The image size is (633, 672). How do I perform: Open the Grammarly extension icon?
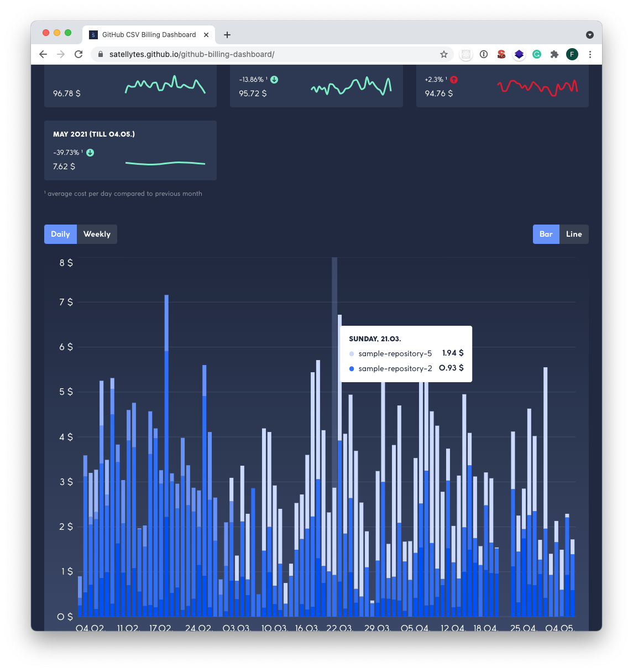[x=536, y=54]
